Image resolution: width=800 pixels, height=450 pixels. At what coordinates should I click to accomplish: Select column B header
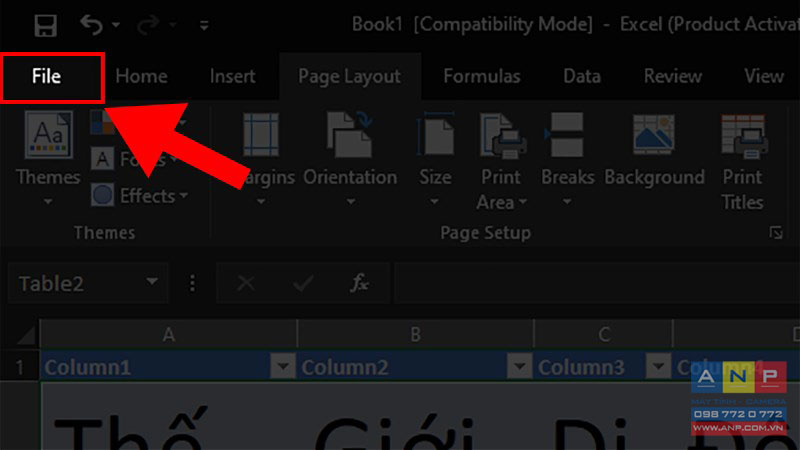click(415, 335)
